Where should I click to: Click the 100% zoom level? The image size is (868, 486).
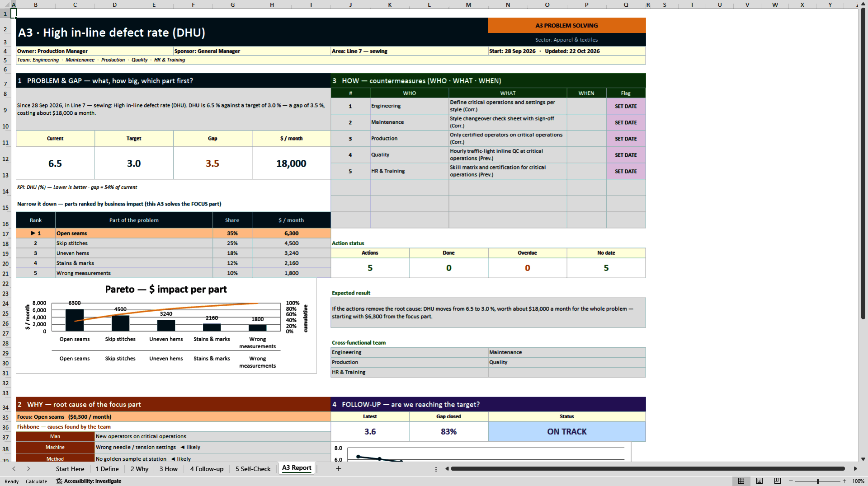(858, 481)
